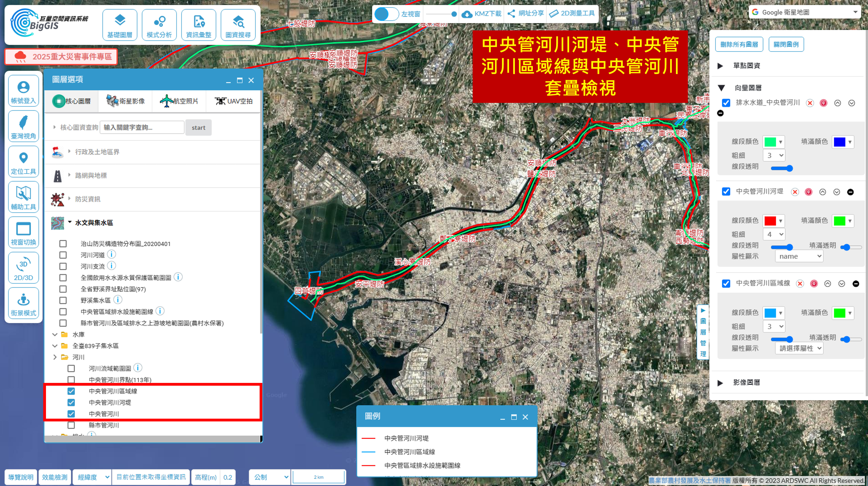Open the 基礎圖層 base layers tool
The height and width of the screenshot is (486, 868).
[x=120, y=25]
